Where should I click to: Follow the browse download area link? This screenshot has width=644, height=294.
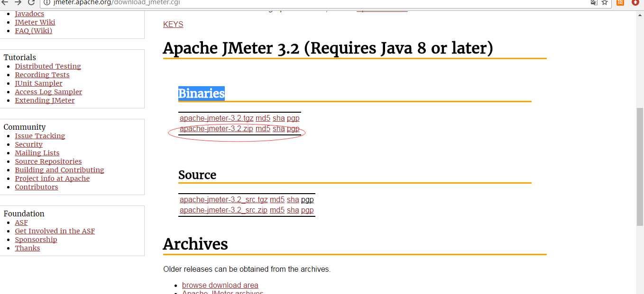[x=220, y=285]
